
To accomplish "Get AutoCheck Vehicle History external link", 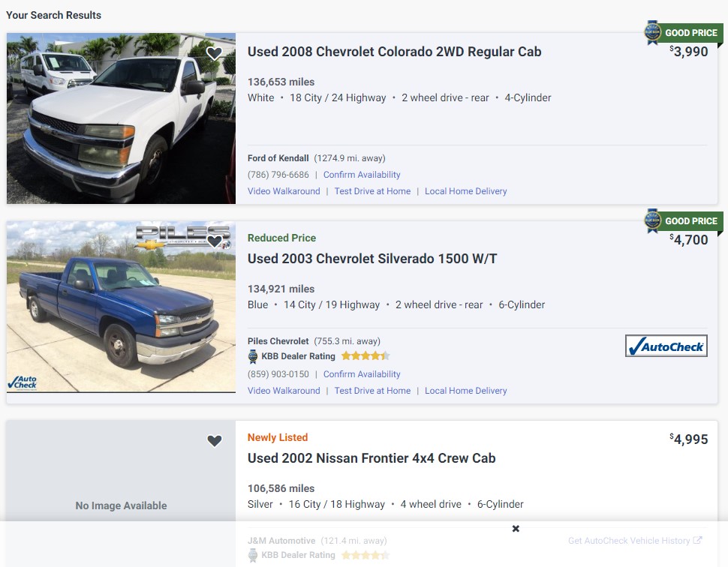I will coord(635,541).
